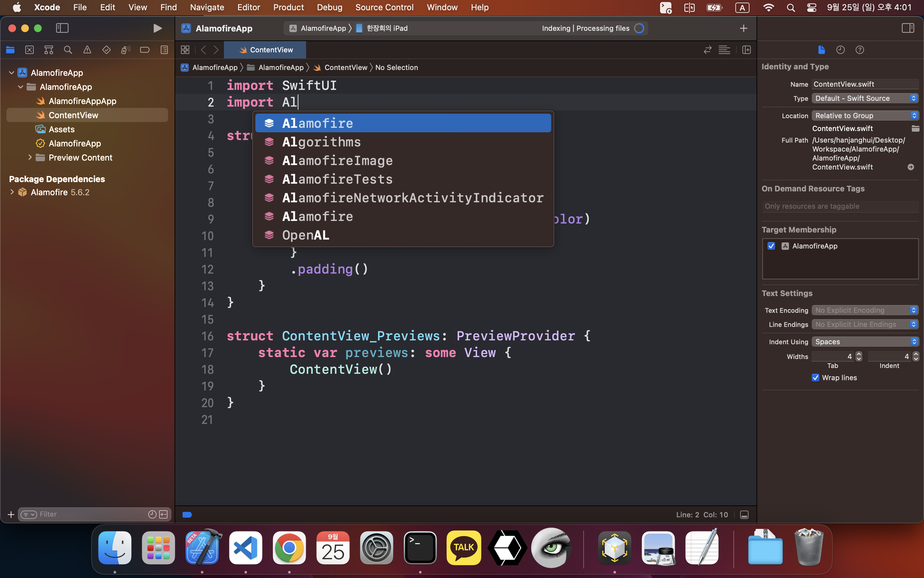Toggle the debug area at bottom right
Image resolution: width=924 pixels, height=578 pixels.
coord(744,514)
